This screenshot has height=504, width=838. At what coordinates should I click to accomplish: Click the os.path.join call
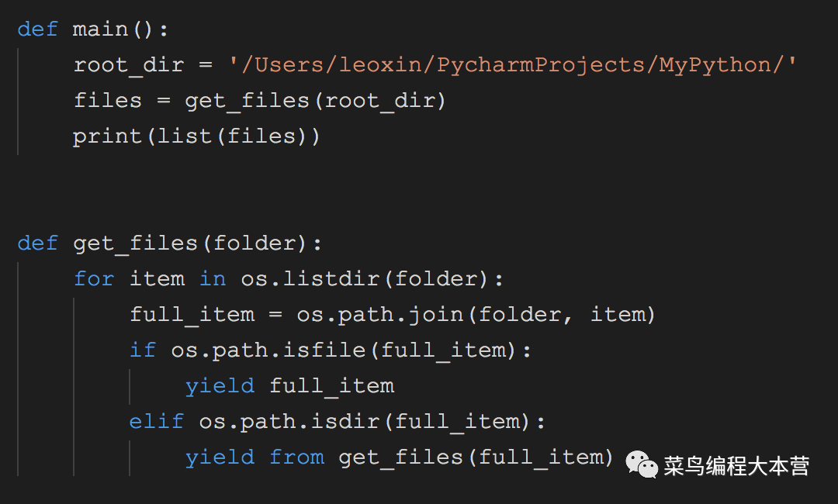pos(476,315)
